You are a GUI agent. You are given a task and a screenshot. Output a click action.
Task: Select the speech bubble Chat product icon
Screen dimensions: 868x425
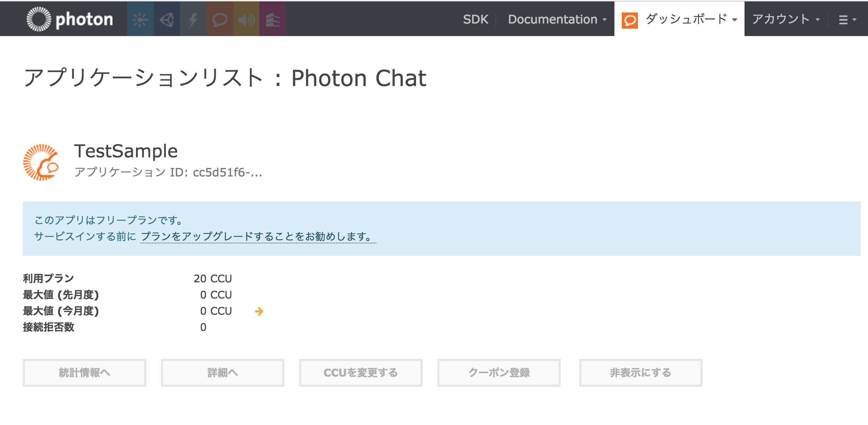pos(220,19)
